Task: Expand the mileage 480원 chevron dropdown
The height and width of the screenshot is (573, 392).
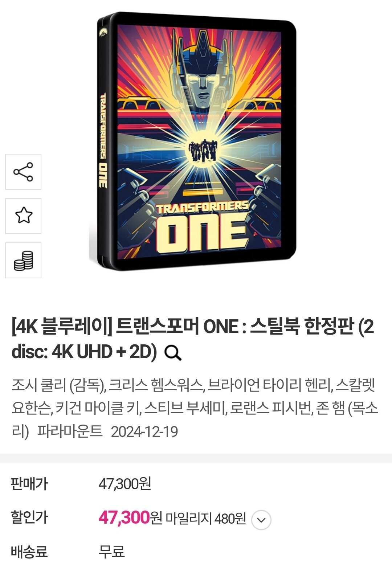Action: pos(261,520)
